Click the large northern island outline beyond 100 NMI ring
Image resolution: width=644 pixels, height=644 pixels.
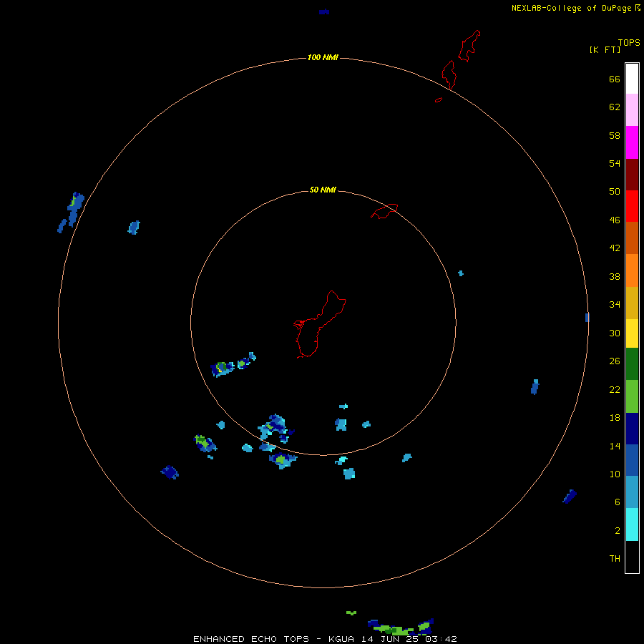coord(469,46)
